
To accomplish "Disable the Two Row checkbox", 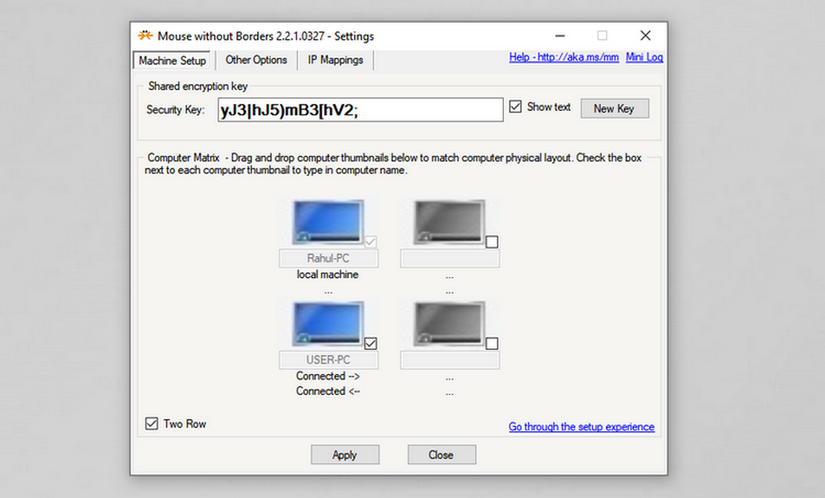I will pos(152,423).
